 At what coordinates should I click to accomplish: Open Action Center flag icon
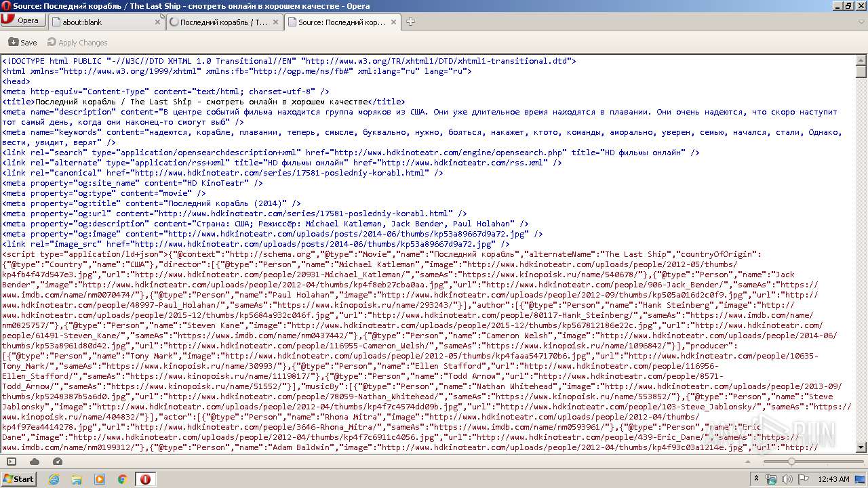click(804, 479)
